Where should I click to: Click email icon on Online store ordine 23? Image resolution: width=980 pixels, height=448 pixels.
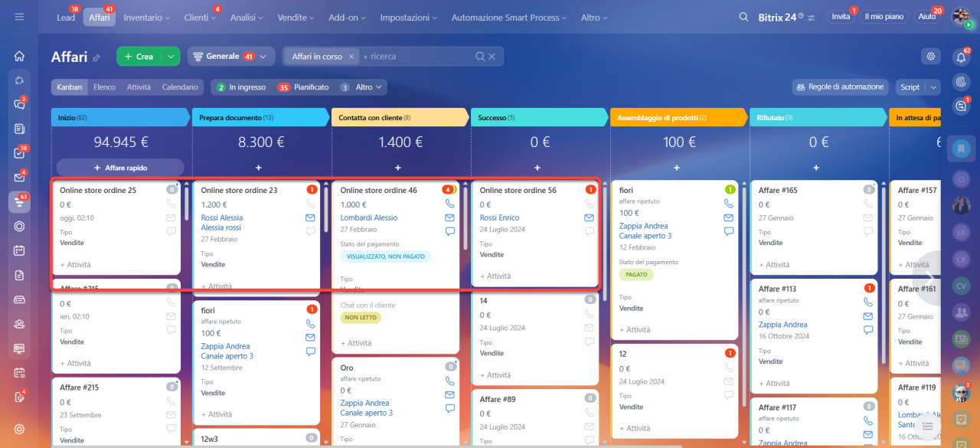point(310,217)
